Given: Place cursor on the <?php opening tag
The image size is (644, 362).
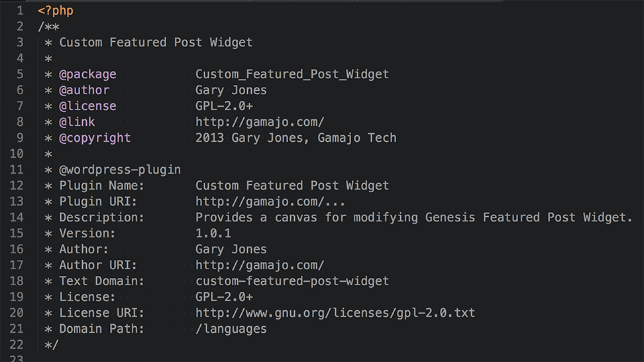Looking at the screenshot, I should [56, 11].
